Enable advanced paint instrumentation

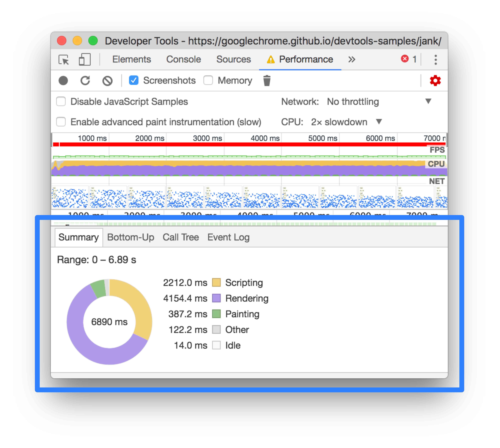point(61,122)
